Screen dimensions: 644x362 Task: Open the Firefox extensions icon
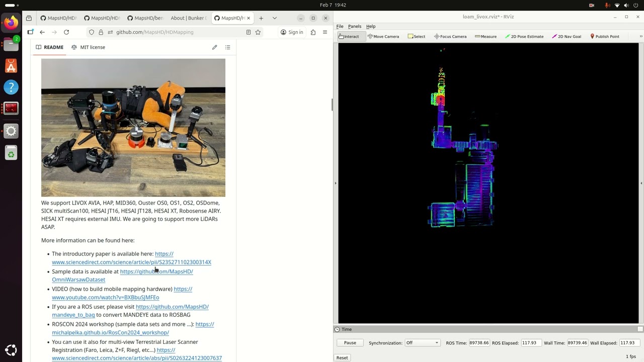coord(313,32)
